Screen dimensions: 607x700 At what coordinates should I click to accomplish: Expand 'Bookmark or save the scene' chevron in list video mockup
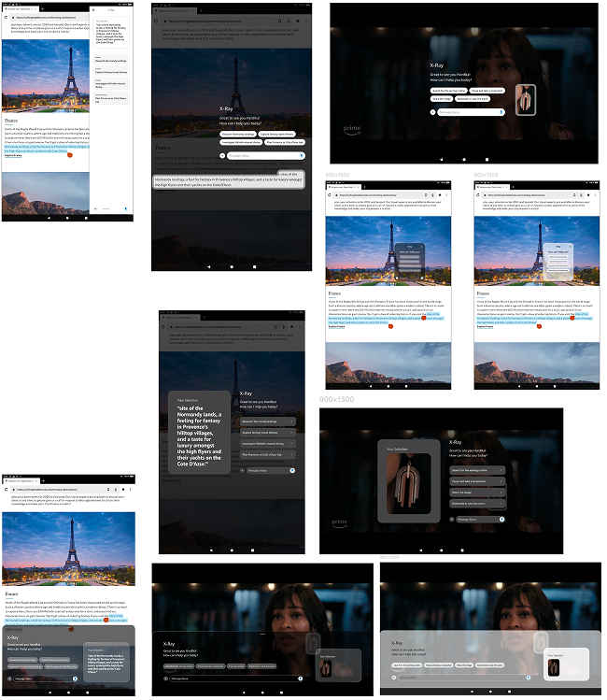501,504
